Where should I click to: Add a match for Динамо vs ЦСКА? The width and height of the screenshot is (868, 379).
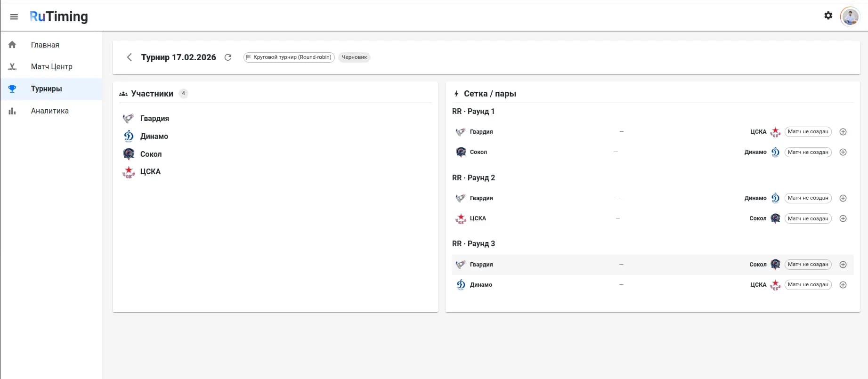(x=843, y=285)
